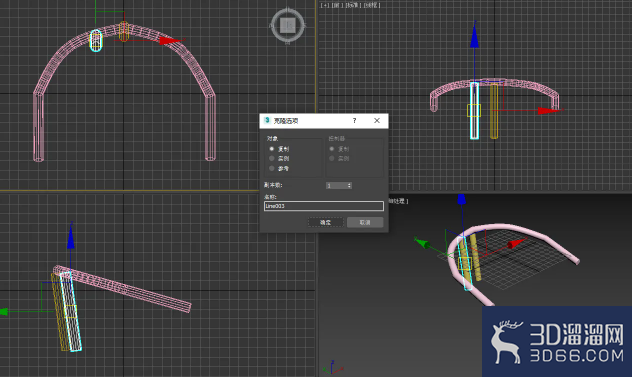Click the 3ds Max icon in dialog title
632x377 pixels.
(267, 121)
